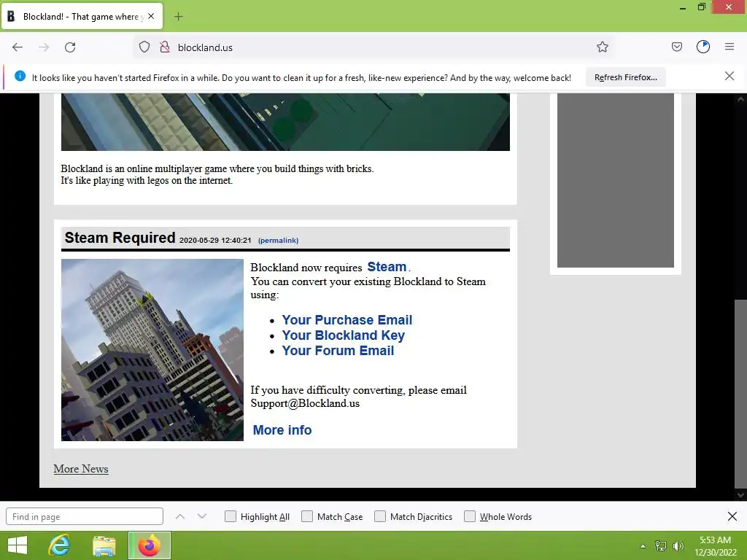Open Your Forum Email link
The image size is (747, 560).
pyautogui.click(x=338, y=351)
